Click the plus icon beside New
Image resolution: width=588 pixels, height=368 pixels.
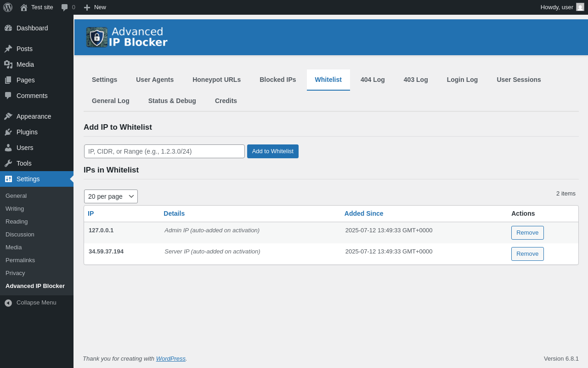coord(87,7)
